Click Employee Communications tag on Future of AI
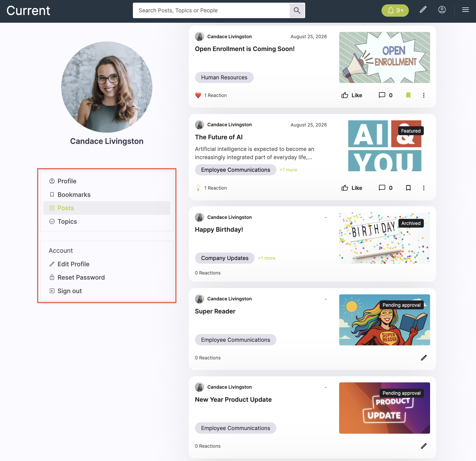This screenshot has width=476, height=461. point(236,170)
